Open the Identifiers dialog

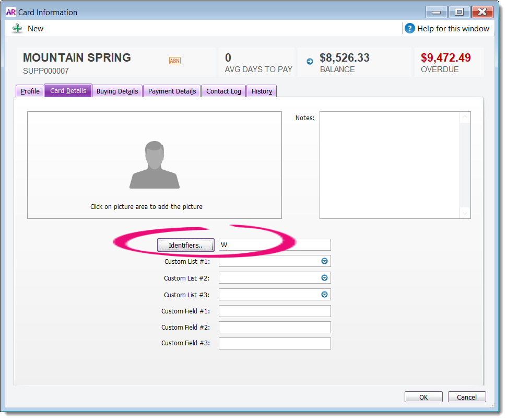coord(185,244)
